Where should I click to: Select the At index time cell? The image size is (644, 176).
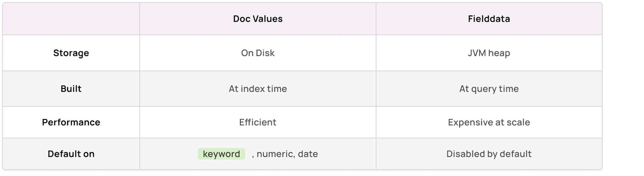point(258,89)
